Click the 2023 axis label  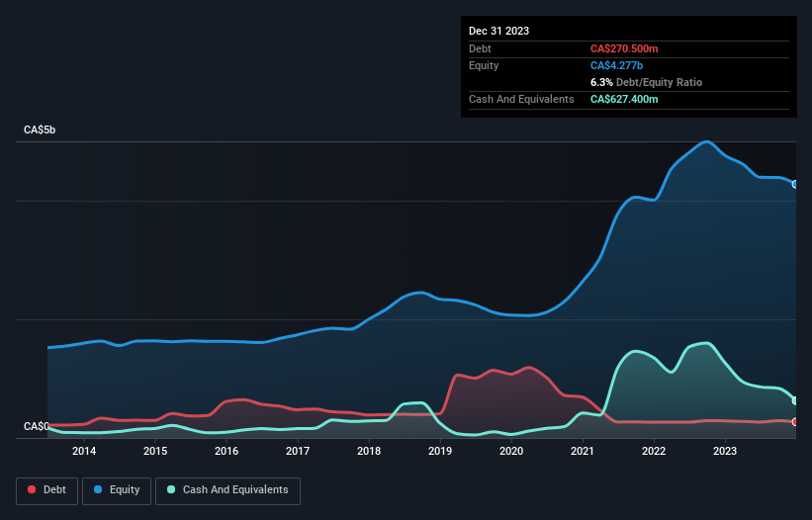point(725,451)
